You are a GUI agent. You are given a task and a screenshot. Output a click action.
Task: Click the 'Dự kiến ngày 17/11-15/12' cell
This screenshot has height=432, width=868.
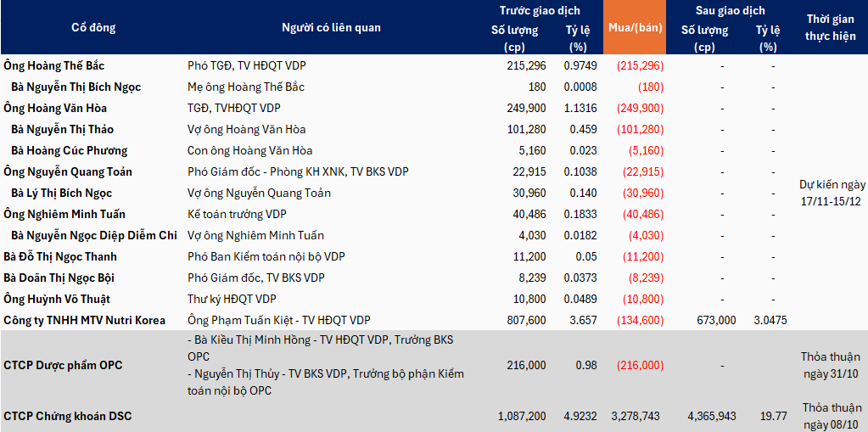832,193
